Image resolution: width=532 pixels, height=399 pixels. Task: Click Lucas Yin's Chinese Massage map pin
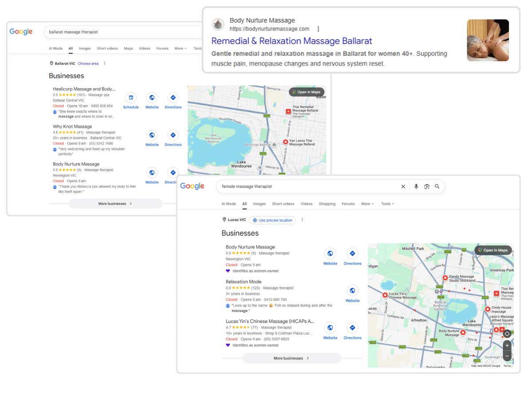pos(385,295)
